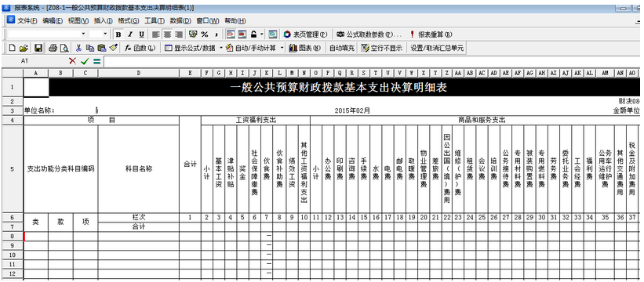Click the 科目名称 header cell
This screenshot has height=282, width=644.
(x=139, y=169)
